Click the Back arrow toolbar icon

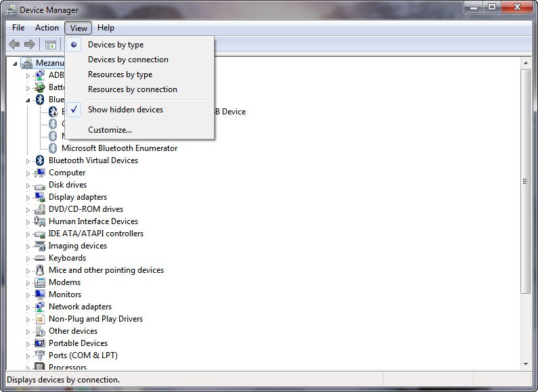[14, 44]
